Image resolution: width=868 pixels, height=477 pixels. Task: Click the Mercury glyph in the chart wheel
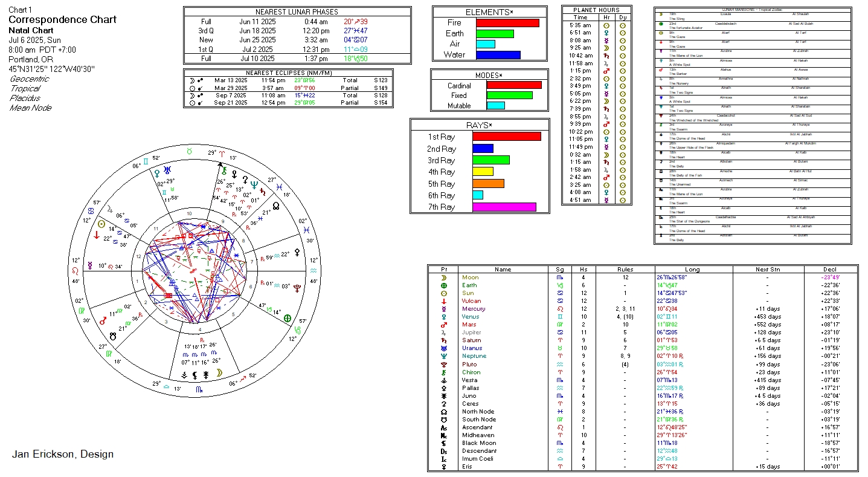pyautogui.click(x=90, y=265)
